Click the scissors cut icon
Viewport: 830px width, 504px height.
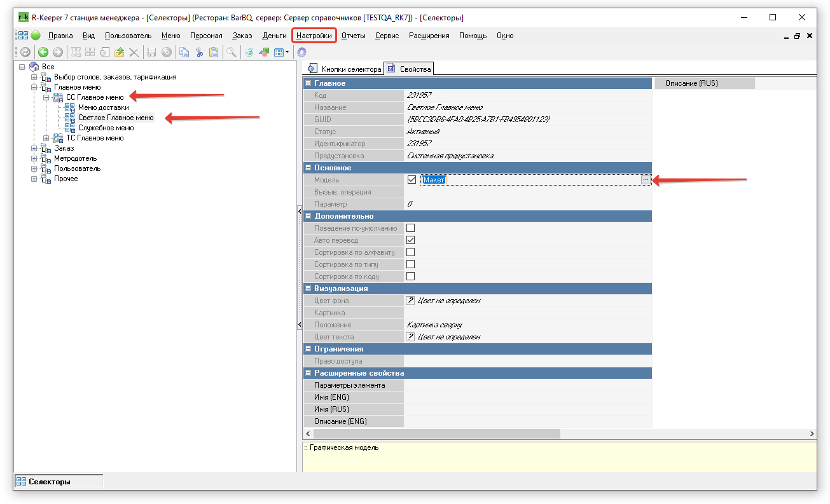199,53
